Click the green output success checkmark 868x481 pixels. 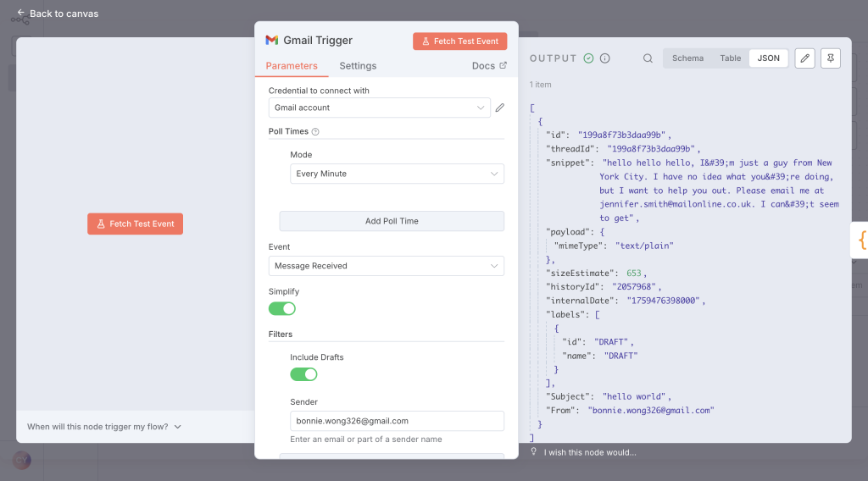point(588,58)
